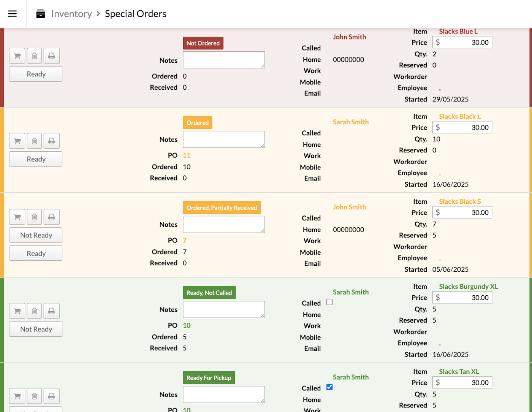Screen dimensions: 532x412
Task: Edit the price field for Slacks Blue L
Action: (x=462, y=42)
